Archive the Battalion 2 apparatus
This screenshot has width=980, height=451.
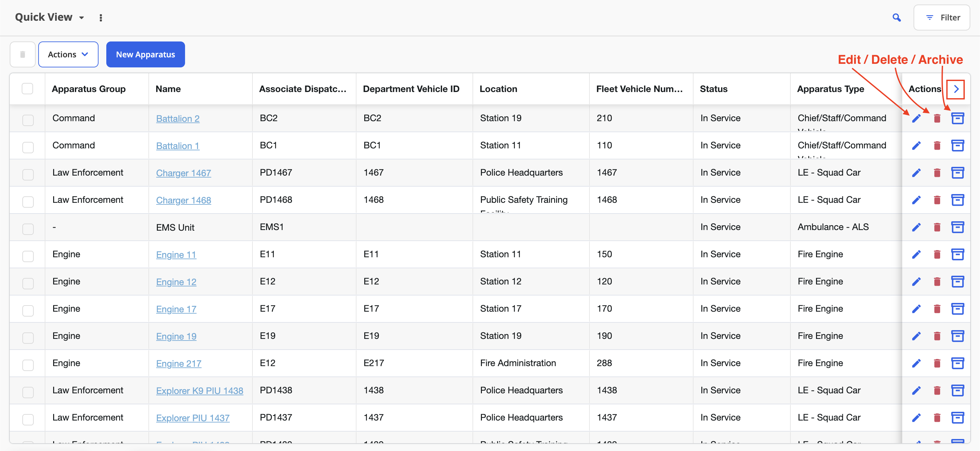point(958,118)
